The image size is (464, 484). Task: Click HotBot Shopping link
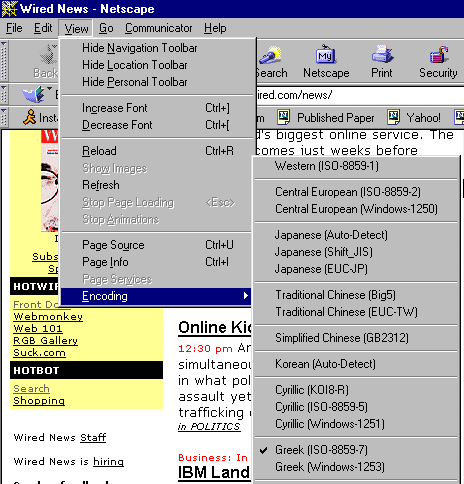point(39,401)
